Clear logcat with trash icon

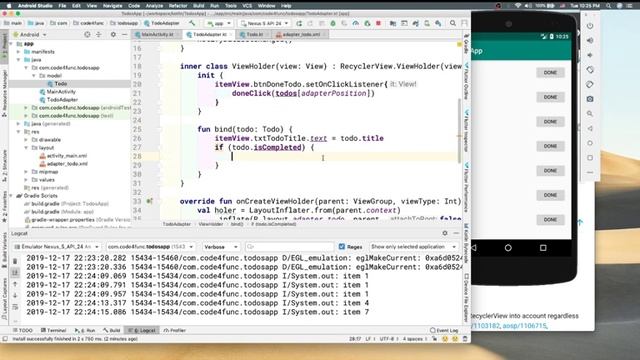point(15,261)
